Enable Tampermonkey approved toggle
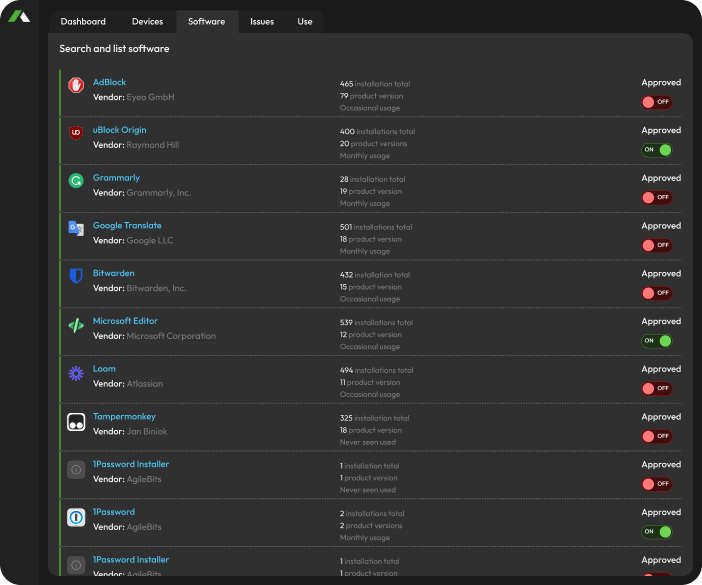702x585 pixels. (657, 436)
